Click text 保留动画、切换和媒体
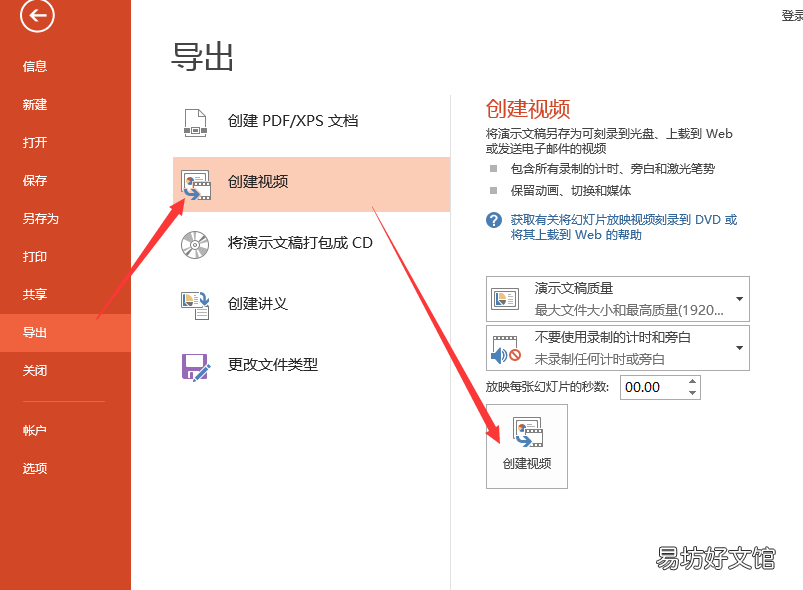 point(570,191)
